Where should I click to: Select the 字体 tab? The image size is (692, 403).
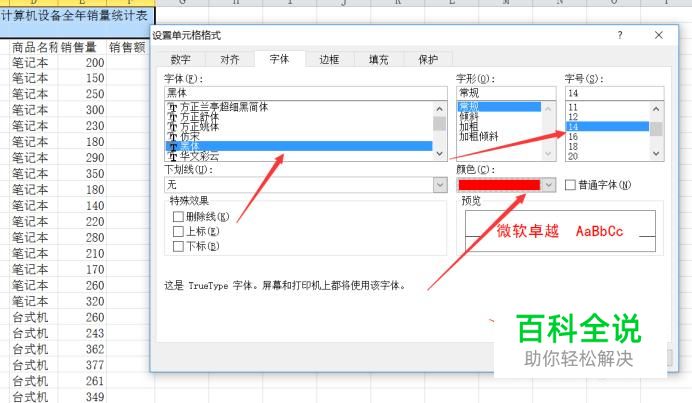click(279, 59)
